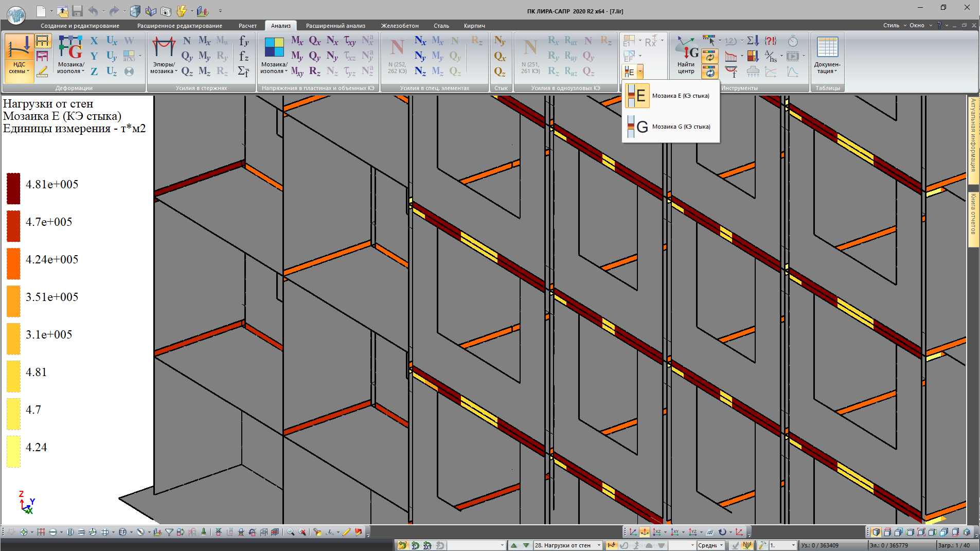Image resolution: width=980 pixels, height=551 pixels.
Task: Toggle the highlighted rotation button in Инструменты group
Action: click(710, 57)
